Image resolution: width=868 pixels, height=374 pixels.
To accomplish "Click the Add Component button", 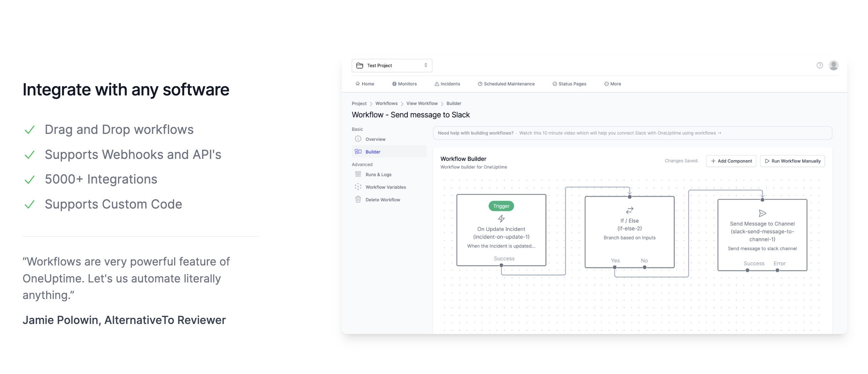I will click(x=731, y=161).
